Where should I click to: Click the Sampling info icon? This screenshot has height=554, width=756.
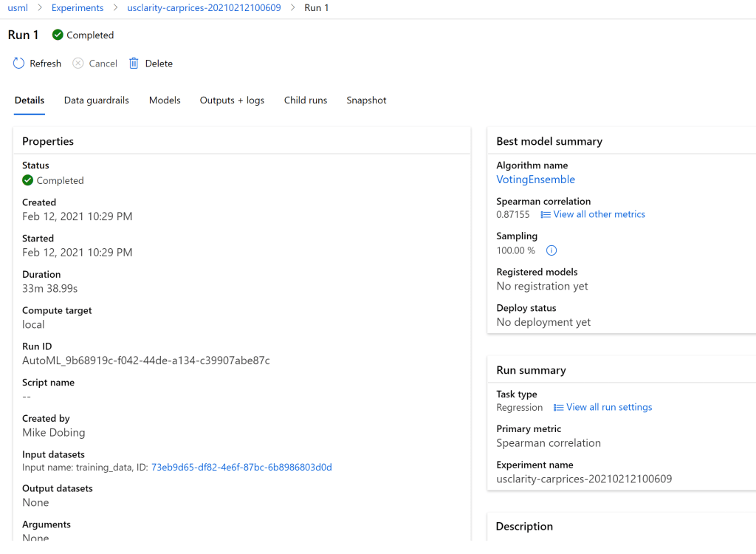click(551, 250)
